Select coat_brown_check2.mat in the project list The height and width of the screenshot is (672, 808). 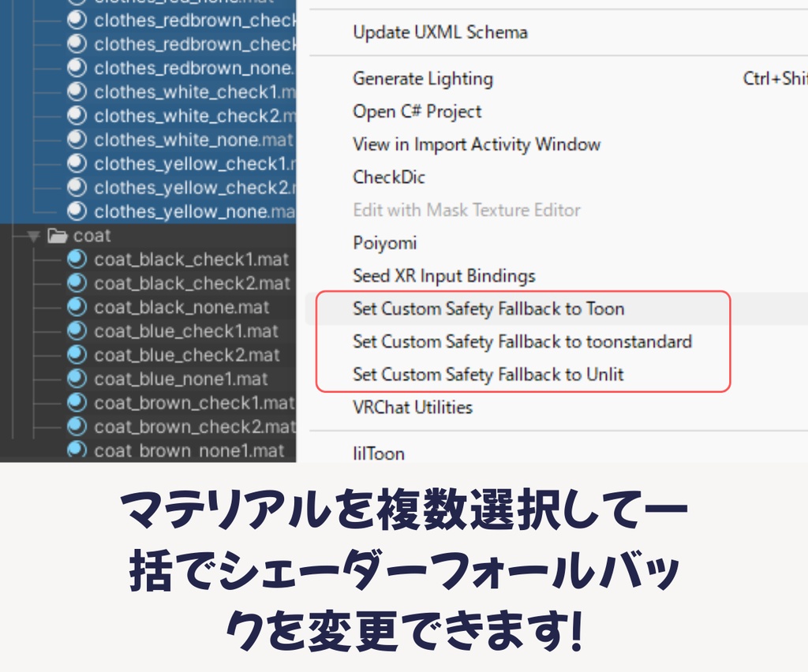[193, 427]
